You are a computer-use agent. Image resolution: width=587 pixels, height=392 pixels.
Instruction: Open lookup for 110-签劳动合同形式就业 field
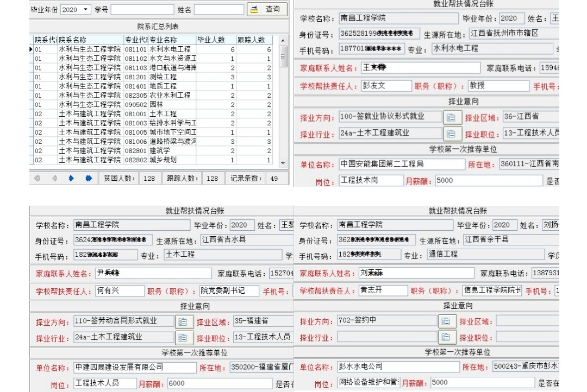(x=184, y=321)
